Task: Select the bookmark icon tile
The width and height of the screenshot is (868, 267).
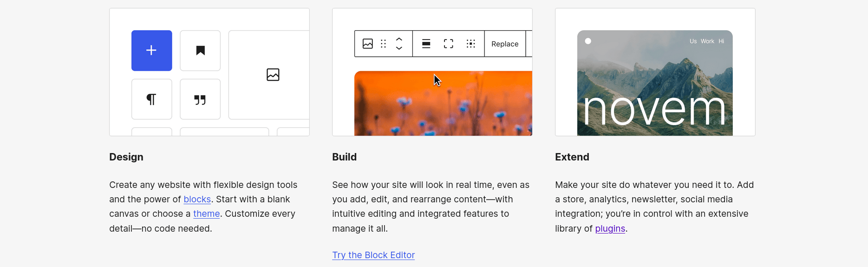Action: (x=200, y=51)
